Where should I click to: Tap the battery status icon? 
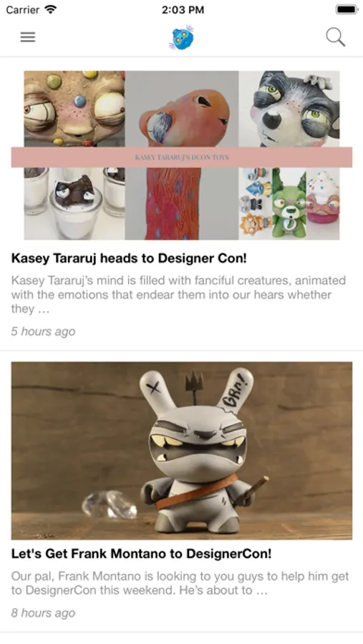point(347,9)
